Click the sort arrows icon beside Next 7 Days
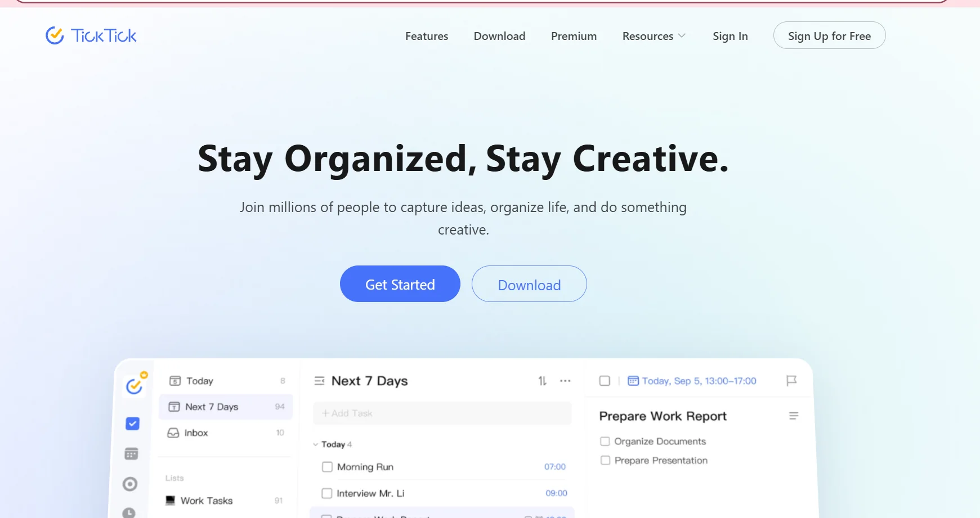 click(x=542, y=381)
